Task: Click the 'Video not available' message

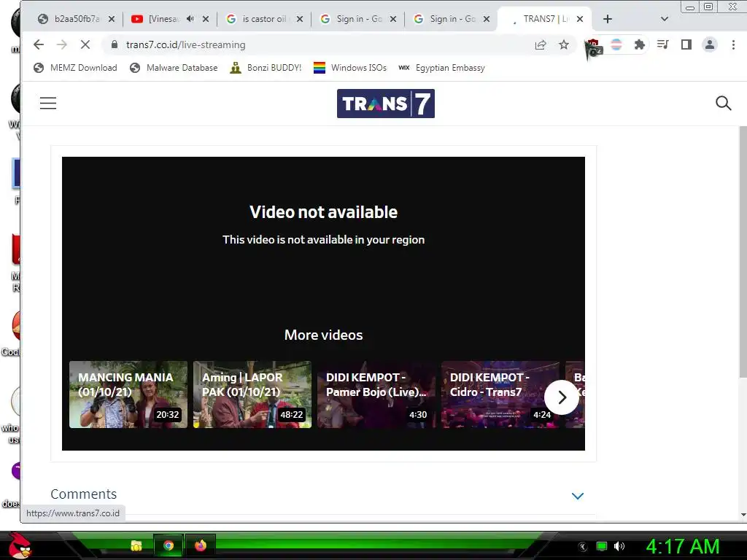Action: (323, 212)
